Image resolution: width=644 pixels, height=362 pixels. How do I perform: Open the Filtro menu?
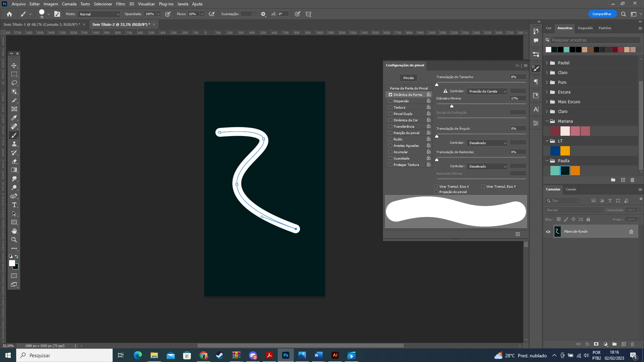click(x=120, y=4)
